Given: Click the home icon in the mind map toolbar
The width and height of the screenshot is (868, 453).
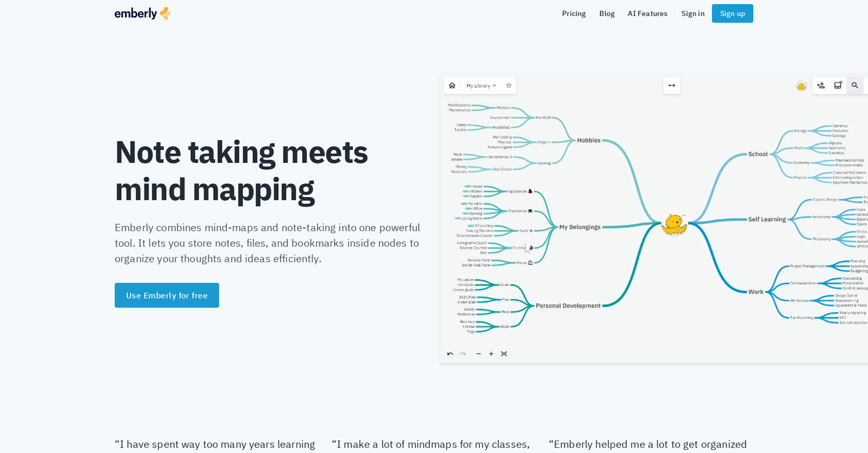Looking at the screenshot, I should coord(452,86).
